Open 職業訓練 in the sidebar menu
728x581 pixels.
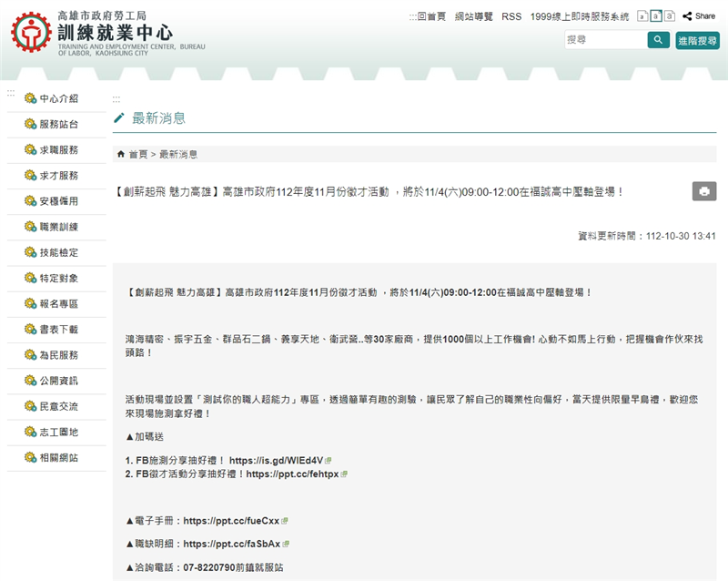(59, 227)
